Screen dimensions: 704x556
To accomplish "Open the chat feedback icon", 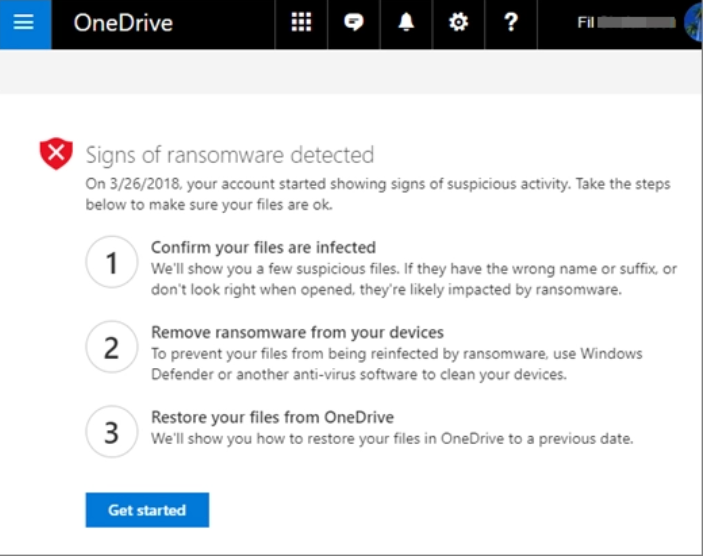I will [354, 22].
